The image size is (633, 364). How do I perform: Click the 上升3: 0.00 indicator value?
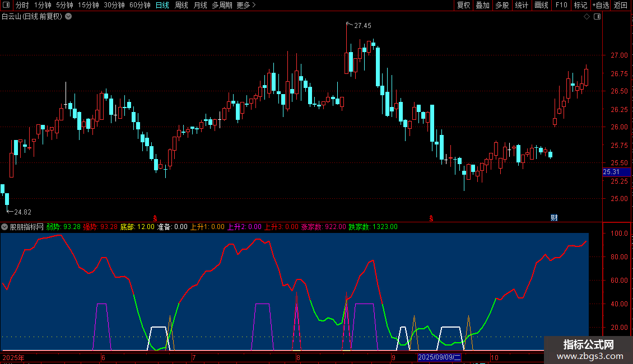coord(281,227)
